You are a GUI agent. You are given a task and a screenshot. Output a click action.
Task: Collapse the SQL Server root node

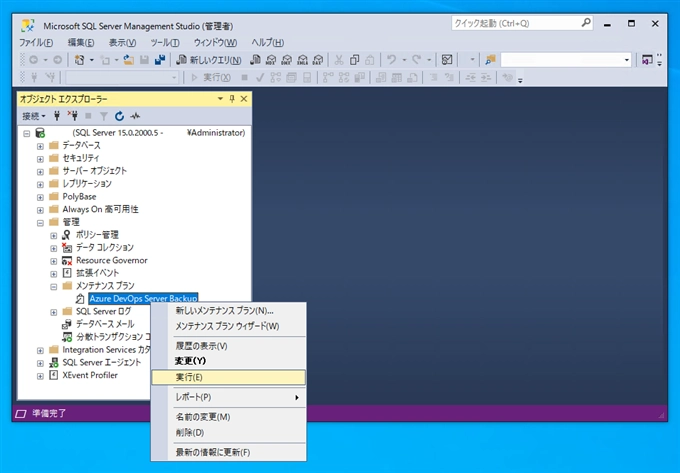(x=27, y=134)
